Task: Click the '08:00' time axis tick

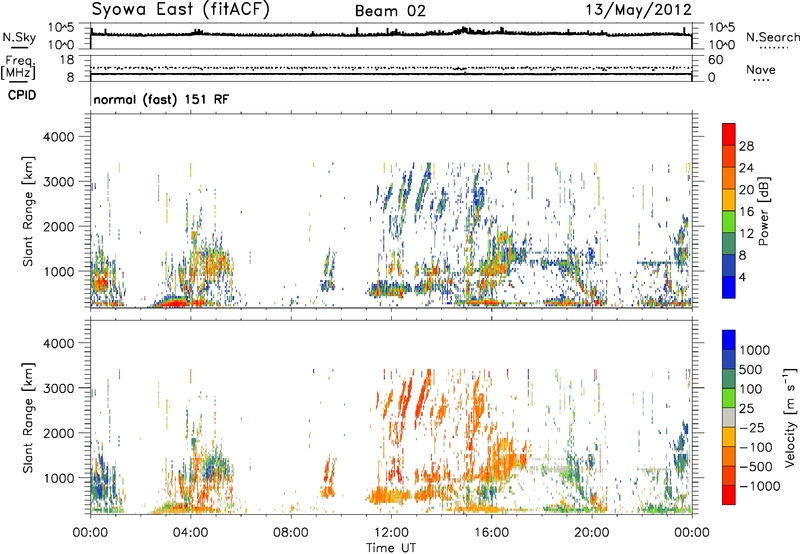Action: [x=291, y=533]
